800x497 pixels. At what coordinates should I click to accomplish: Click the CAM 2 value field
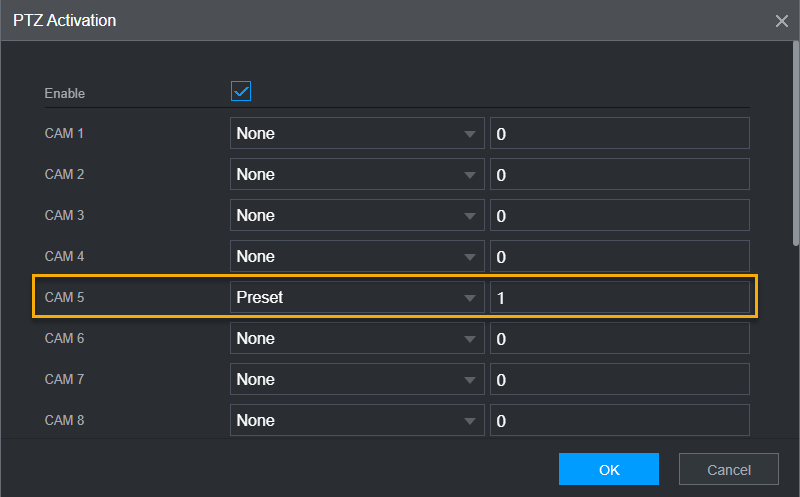pyautogui.click(x=619, y=174)
